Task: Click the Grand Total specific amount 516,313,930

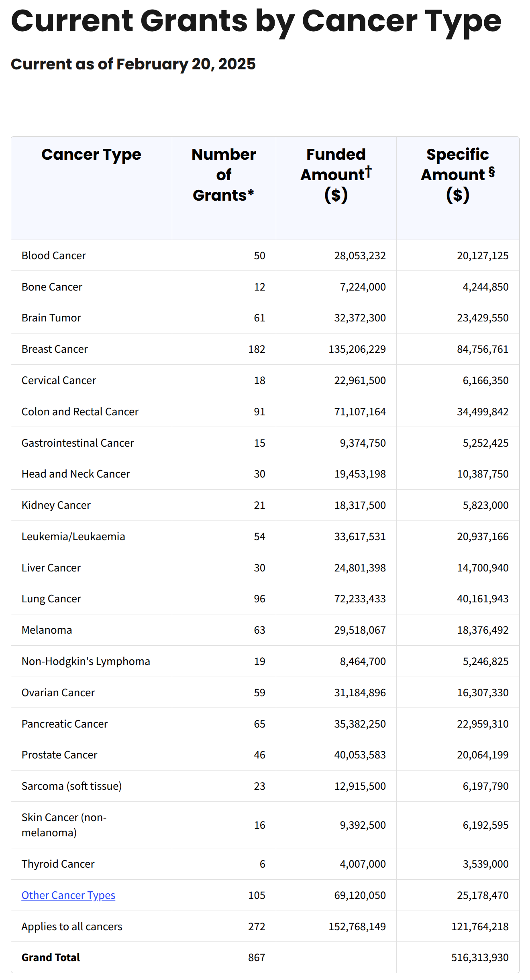Action: (x=480, y=958)
